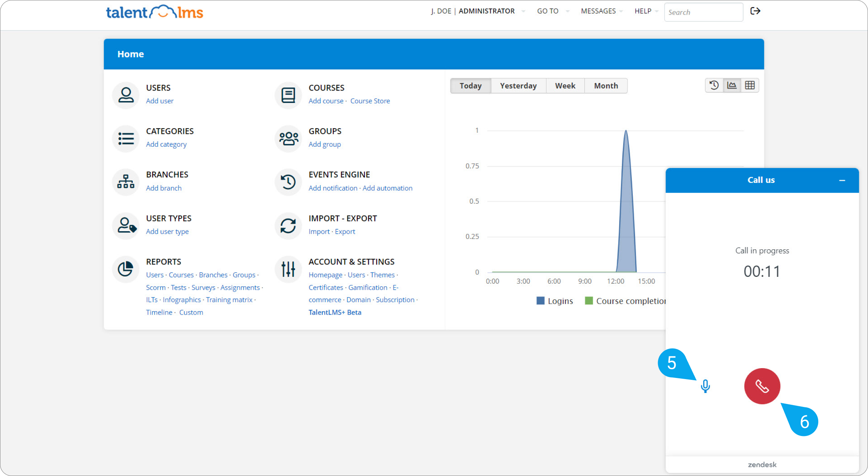Open the Themes settings link
Screen dimensions: 868x476
[382, 275]
